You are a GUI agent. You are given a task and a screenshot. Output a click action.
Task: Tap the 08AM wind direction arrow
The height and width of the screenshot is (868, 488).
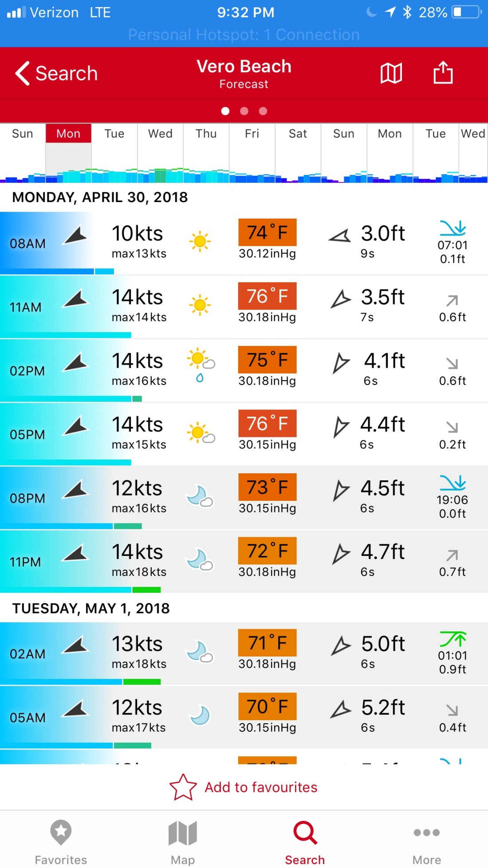(76, 235)
